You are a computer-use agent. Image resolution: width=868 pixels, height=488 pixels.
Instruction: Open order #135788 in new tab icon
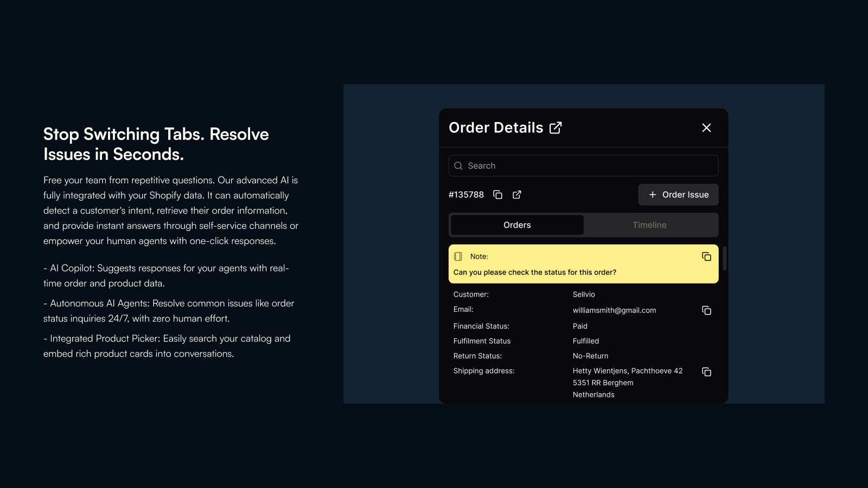[x=517, y=195]
